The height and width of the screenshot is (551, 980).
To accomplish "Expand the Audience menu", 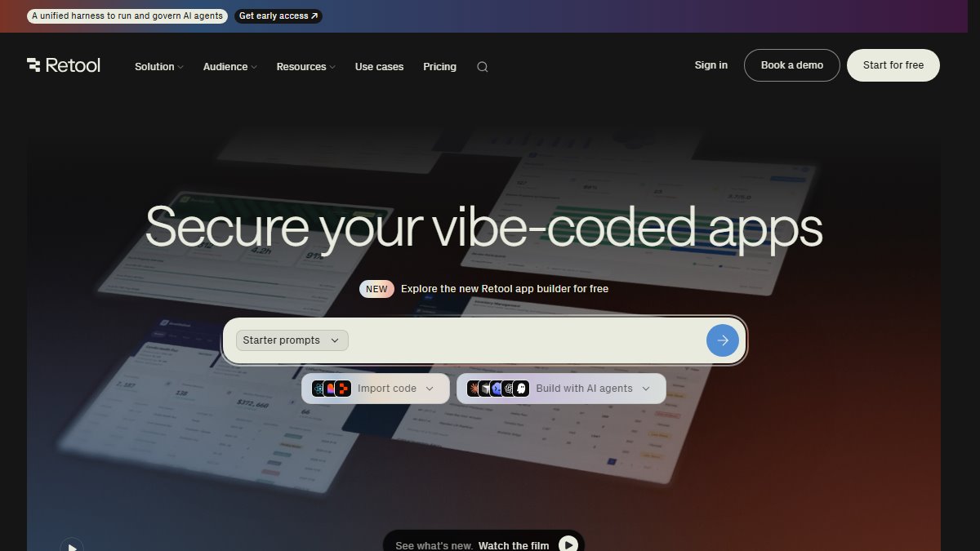I will click(230, 67).
